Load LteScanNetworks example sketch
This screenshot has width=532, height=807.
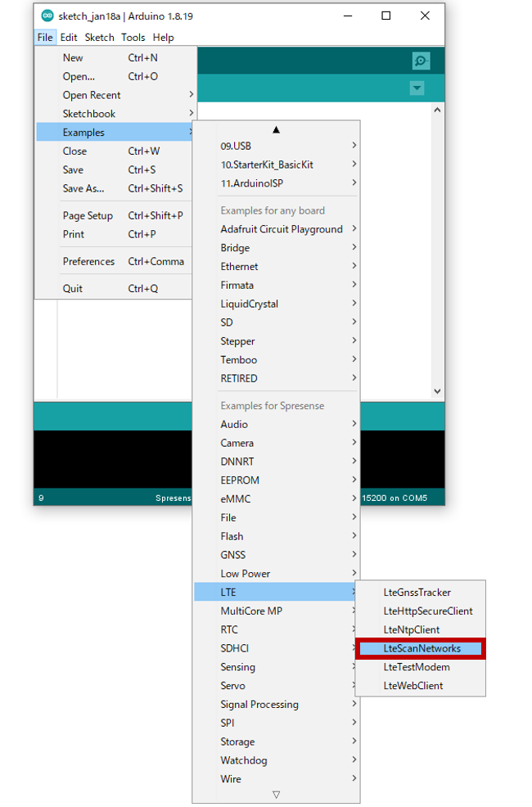click(421, 648)
